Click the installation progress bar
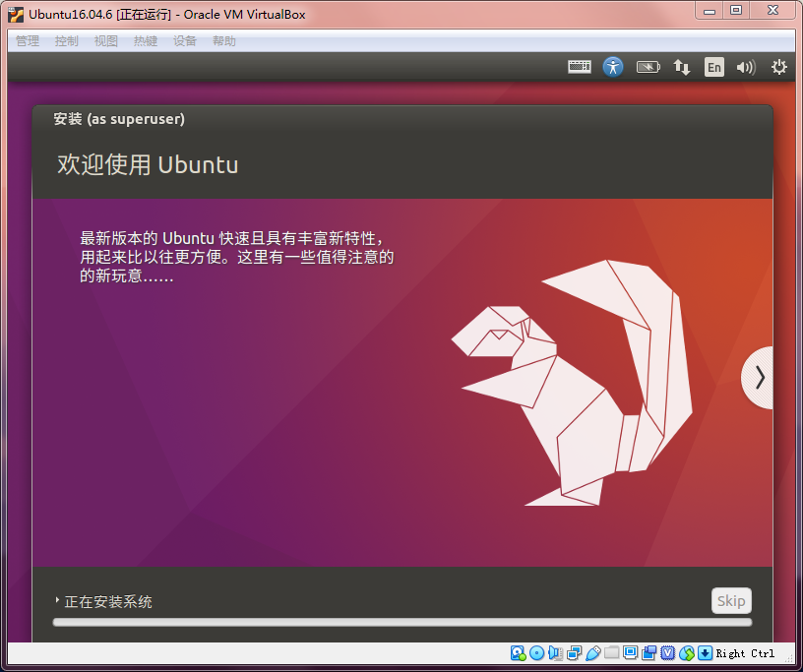The width and height of the screenshot is (803, 672). point(402,623)
